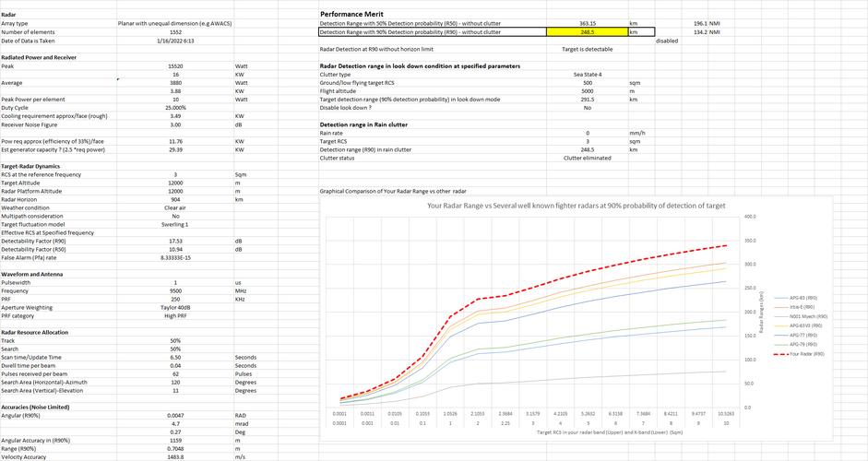Select the Clutter status 'Clutter eliminated' cell
This screenshot has width=868, height=461.
(588, 158)
